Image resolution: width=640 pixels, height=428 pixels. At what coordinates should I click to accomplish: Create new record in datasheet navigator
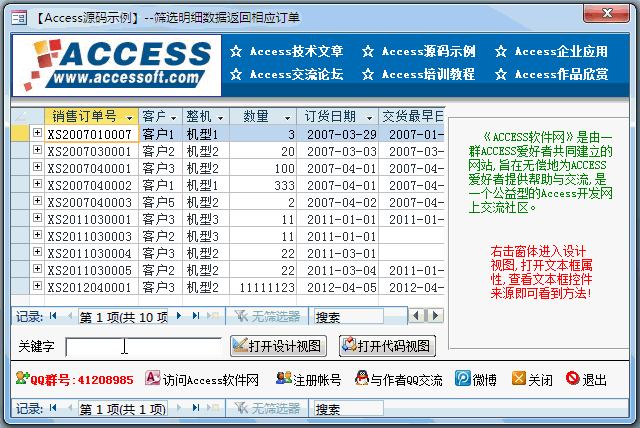pos(213,316)
